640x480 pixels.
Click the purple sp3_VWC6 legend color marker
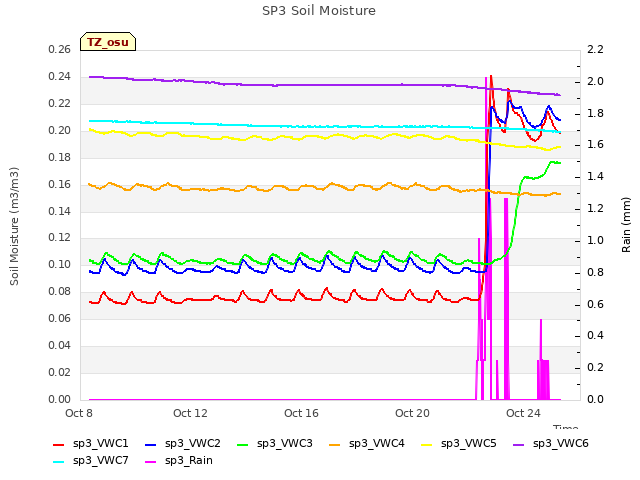click(x=519, y=445)
